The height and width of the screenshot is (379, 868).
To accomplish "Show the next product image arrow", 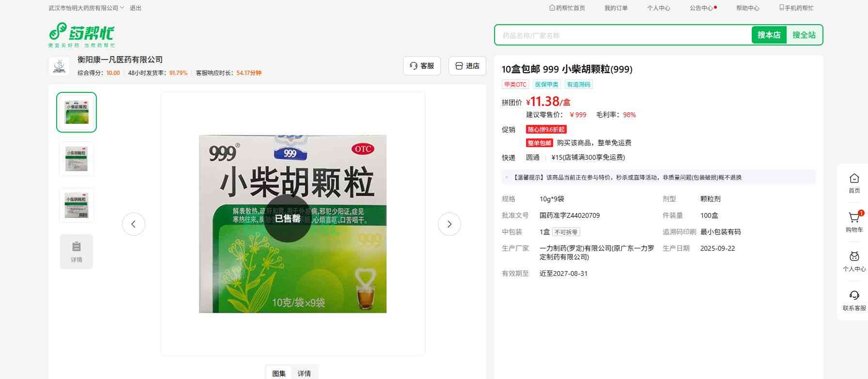I will coord(449,224).
